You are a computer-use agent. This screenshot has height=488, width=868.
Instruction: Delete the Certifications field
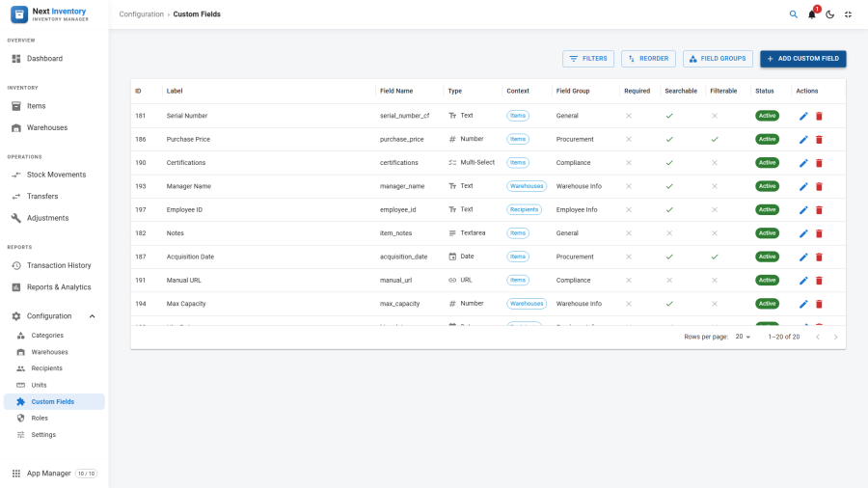point(819,163)
